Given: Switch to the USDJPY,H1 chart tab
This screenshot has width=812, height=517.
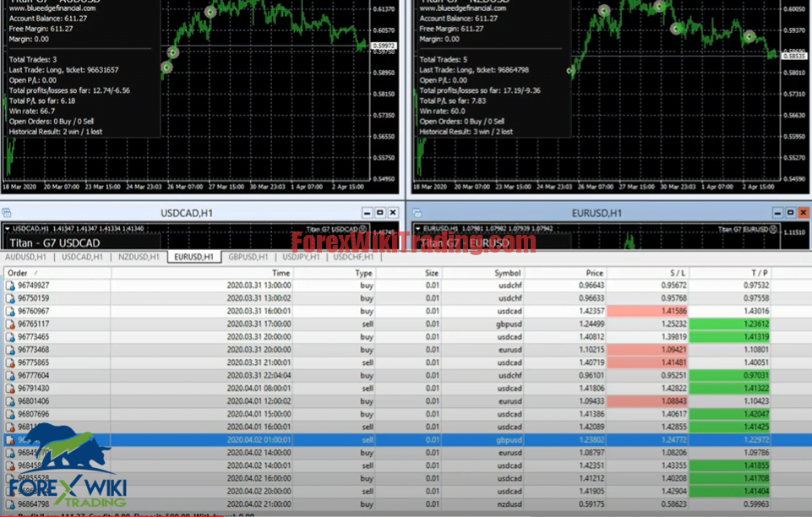Looking at the screenshot, I should point(302,257).
